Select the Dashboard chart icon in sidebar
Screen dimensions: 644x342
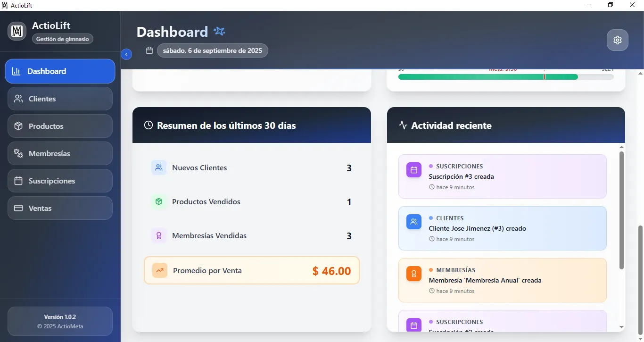coord(17,71)
